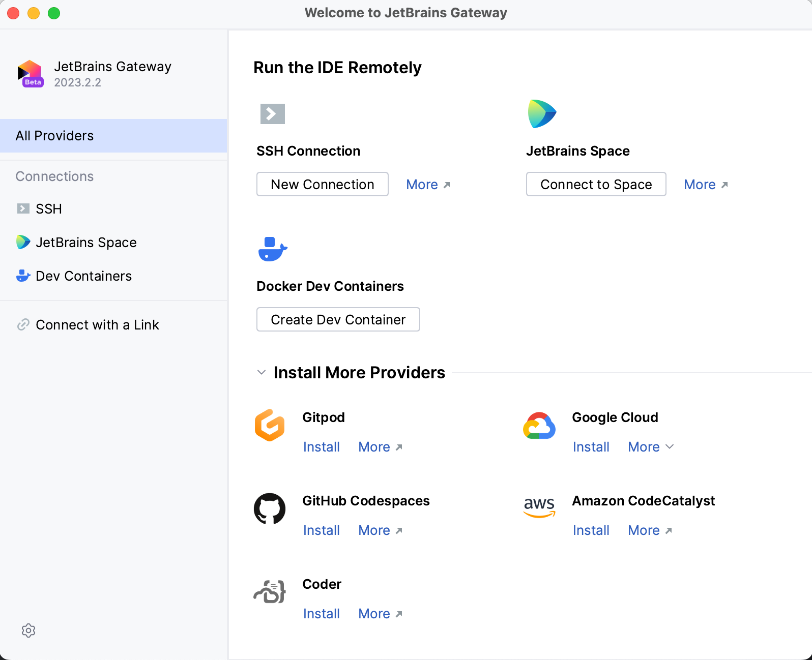This screenshot has width=812, height=660.
Task: Click the New Connection button
Action: 323,184
